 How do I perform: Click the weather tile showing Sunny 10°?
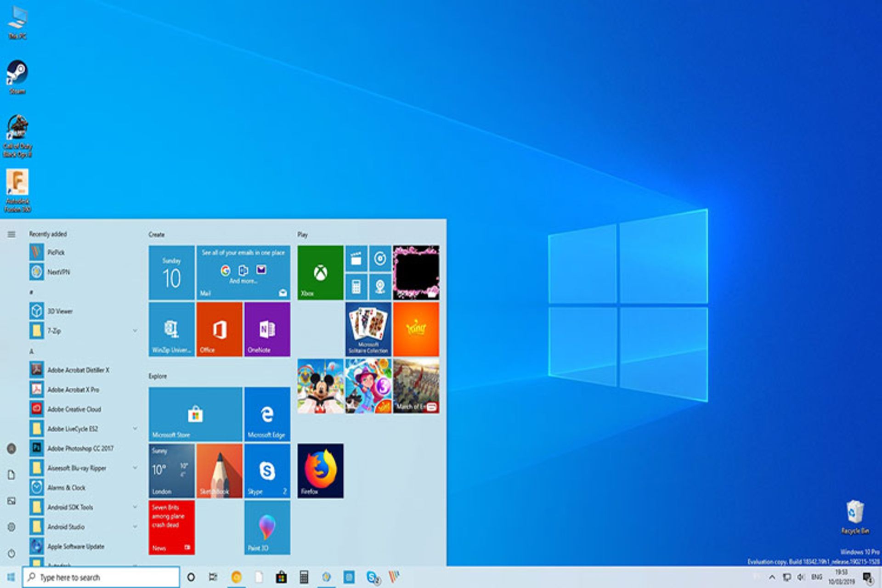171,469
